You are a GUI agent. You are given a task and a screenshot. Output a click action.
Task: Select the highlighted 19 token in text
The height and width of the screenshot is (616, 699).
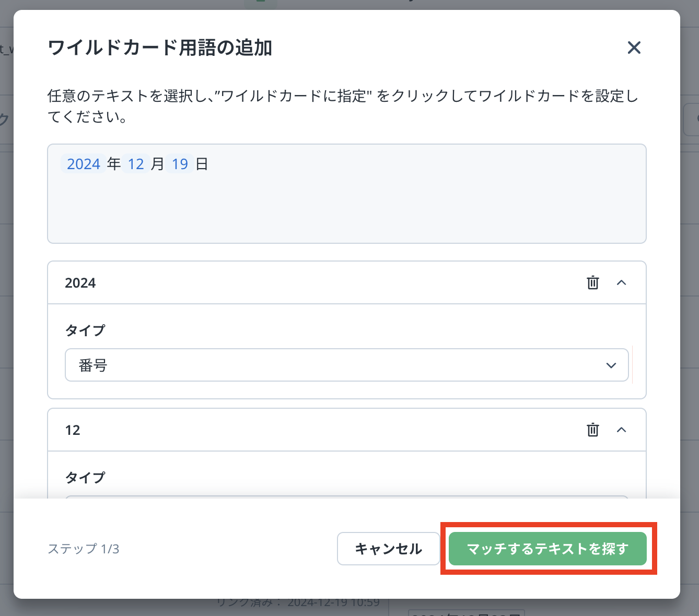tap(180, 164)
